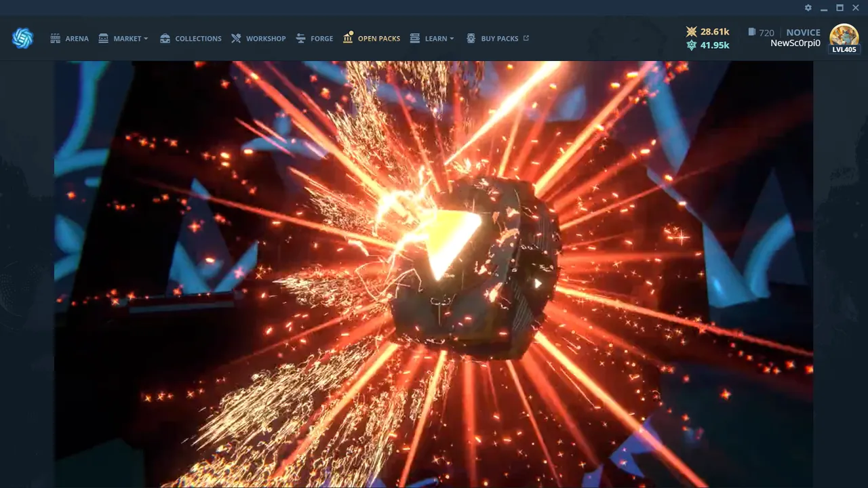Click the Learn stacked lines icon
The image size is (868, 488).
(415, 38)
